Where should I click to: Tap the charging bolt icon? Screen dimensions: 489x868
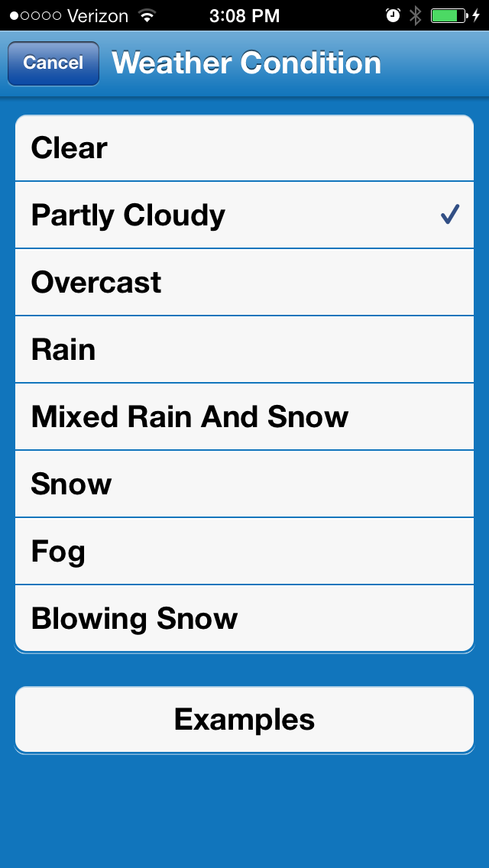coord(477,16)
